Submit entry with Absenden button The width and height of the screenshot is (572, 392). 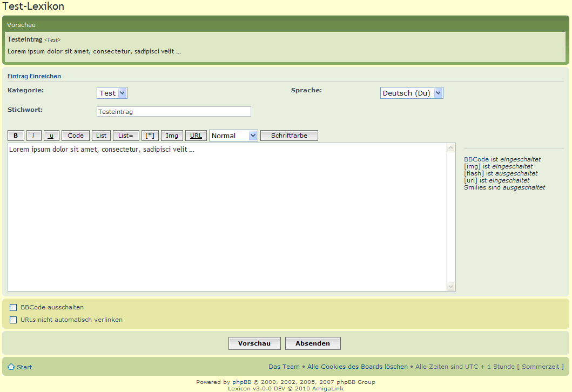(313, 343)
